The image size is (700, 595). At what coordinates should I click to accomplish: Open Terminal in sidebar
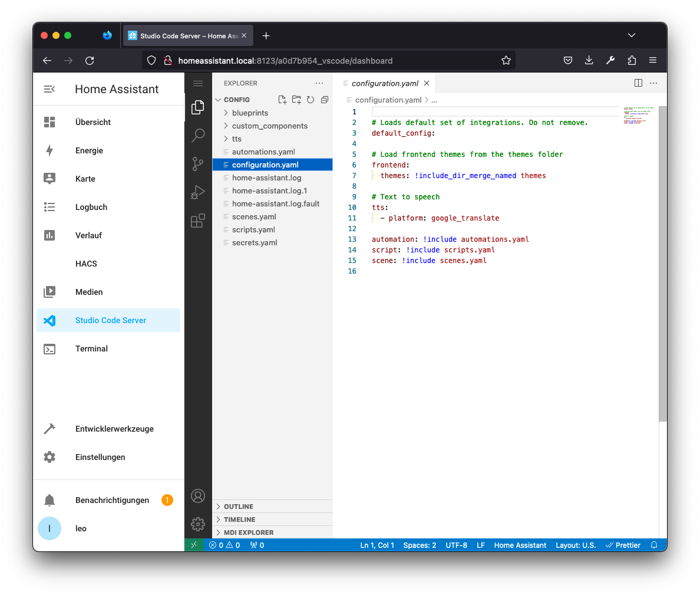[108, 349]
